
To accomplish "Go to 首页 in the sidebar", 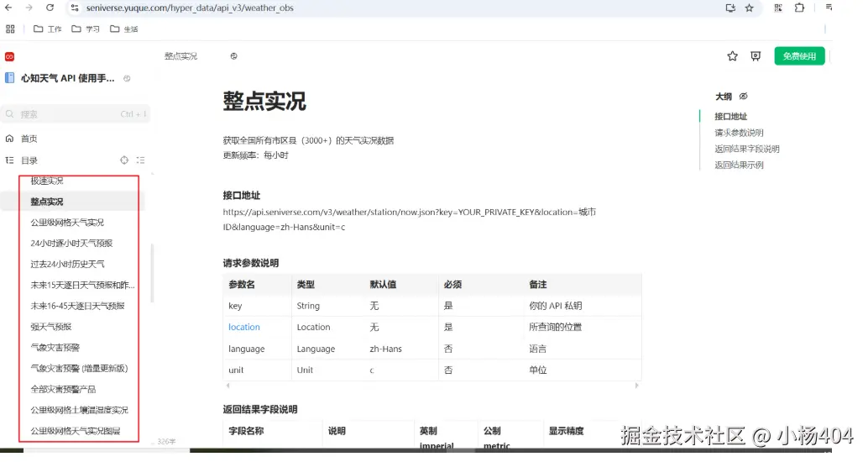I will click(x=29, y=139).
